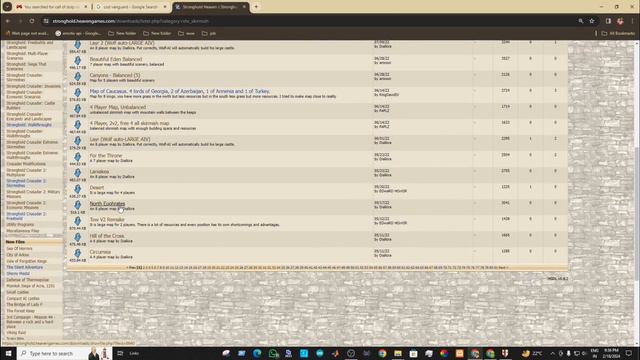Open Chrome three-dot menu
The width and height of the screenshot is (640, 360).
point(632,21)
